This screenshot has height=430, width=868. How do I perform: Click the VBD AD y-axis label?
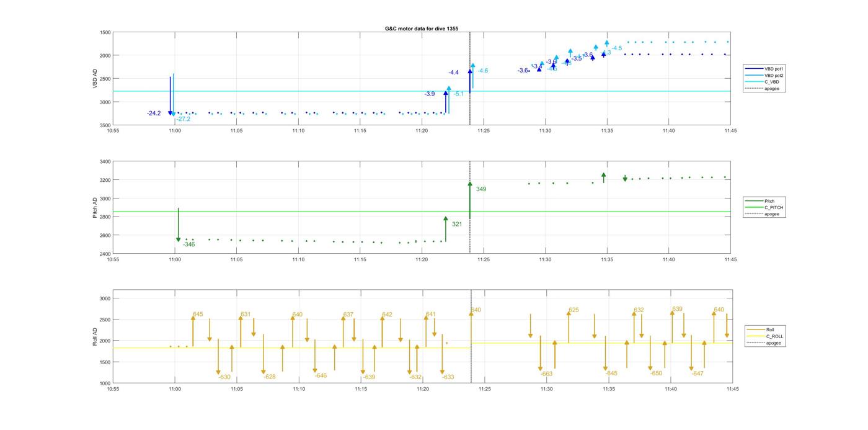pos(95,79)
